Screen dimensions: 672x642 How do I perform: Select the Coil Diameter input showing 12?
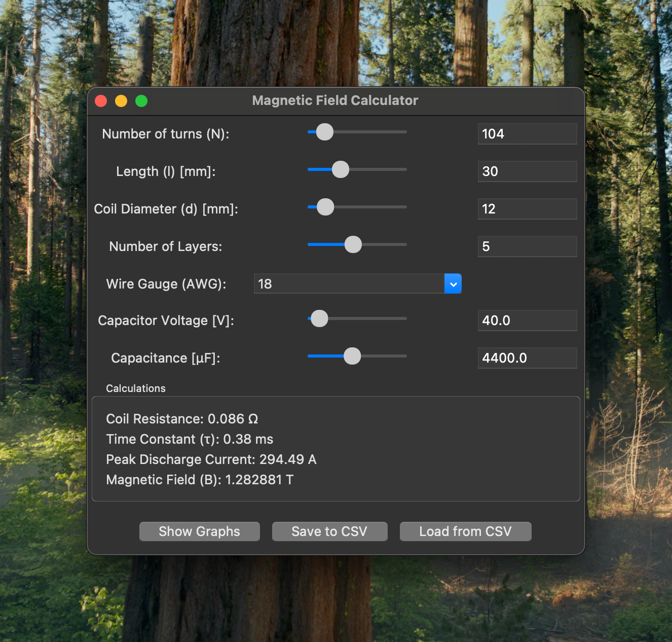(527, 209)
